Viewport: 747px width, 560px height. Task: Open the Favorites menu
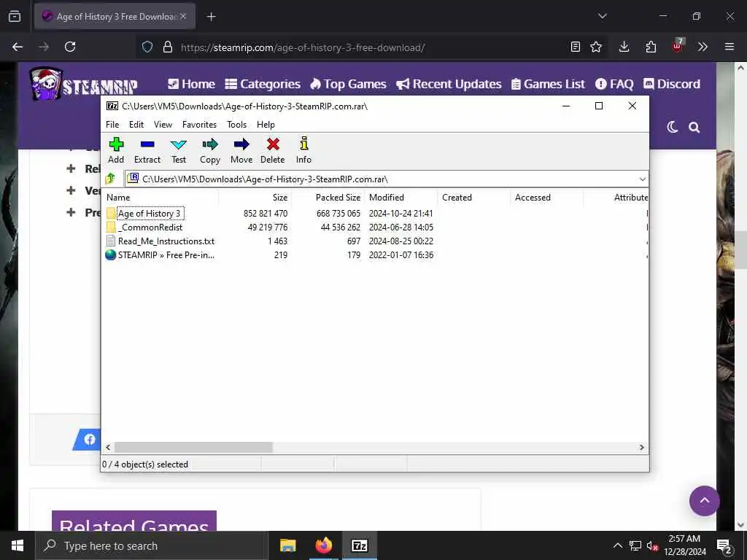pyautogui.click(x=199, y=124)
